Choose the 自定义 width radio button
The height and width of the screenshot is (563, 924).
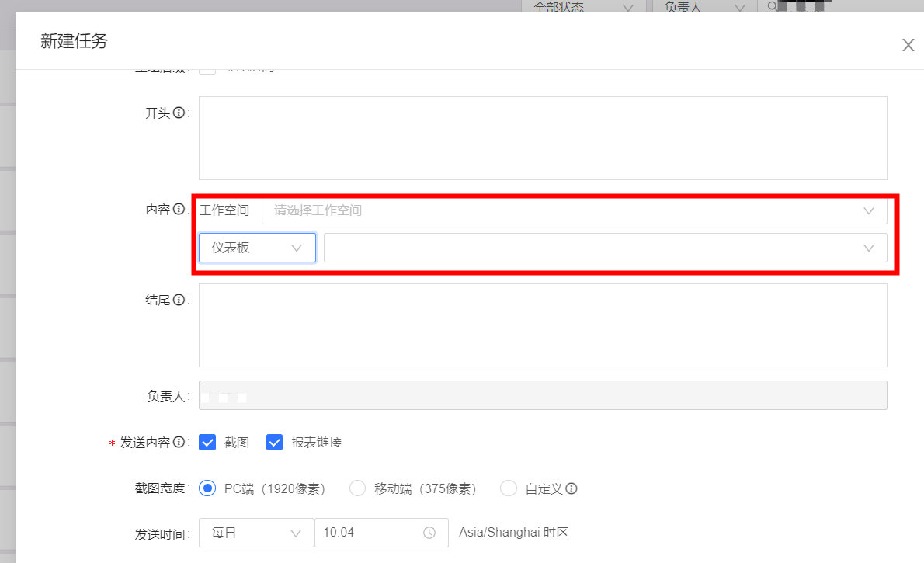[x=509, y=488]
